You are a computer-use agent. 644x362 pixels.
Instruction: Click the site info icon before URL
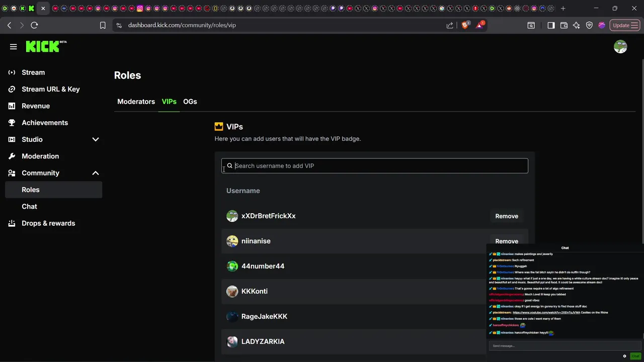(119, 25)
